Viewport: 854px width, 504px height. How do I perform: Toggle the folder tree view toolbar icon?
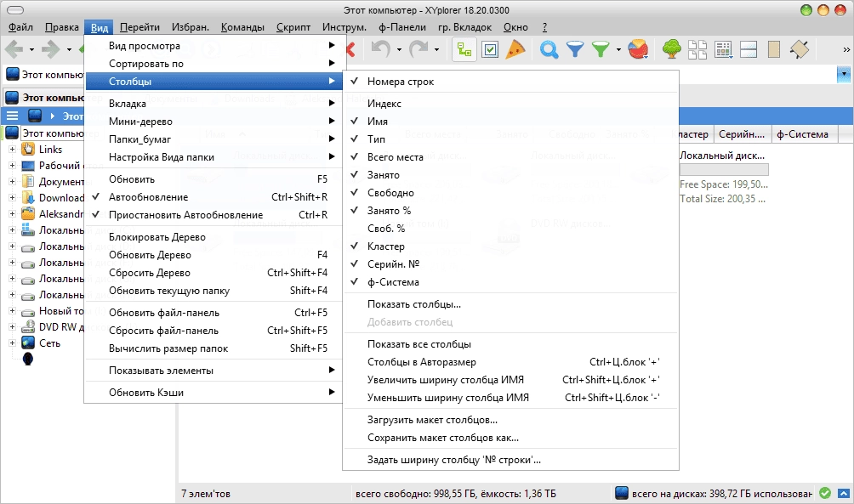pos(464,49)
